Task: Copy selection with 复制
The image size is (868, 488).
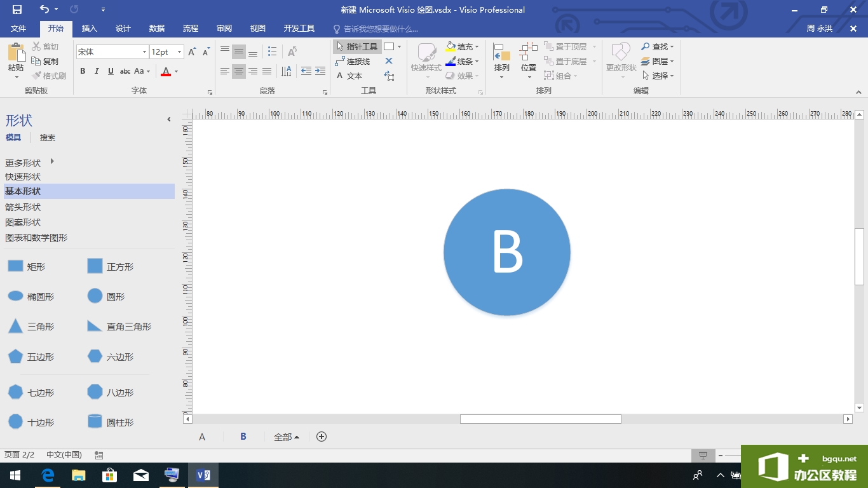Action: point(45,61)
